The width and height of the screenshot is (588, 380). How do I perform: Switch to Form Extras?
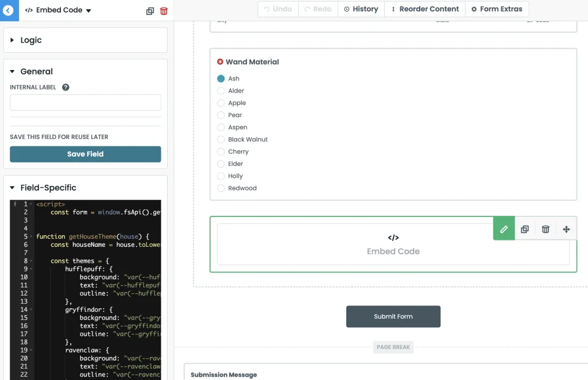(497, 9)
